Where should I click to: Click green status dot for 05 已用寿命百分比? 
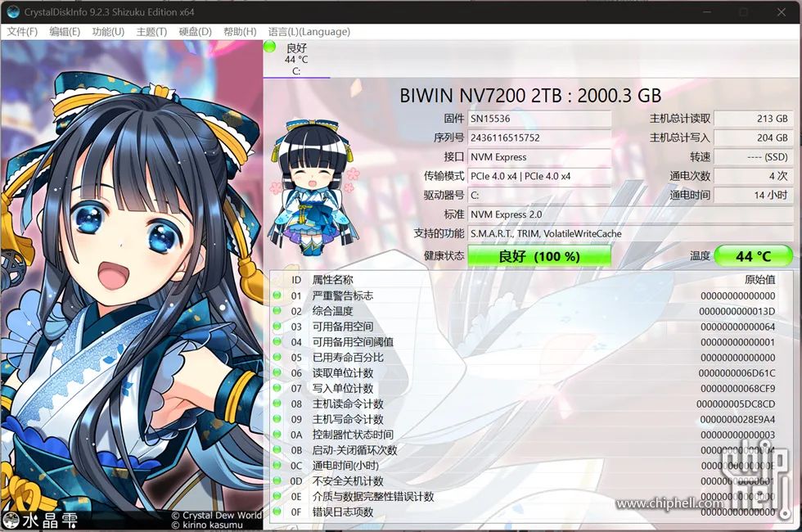coord(277,357)
